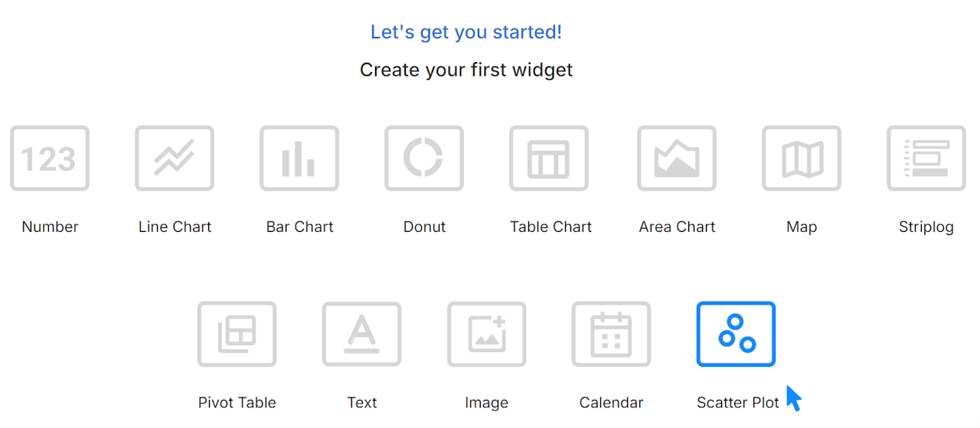Add an Image widget
This screenshot has height=428, width=980.
pos(487,334)
